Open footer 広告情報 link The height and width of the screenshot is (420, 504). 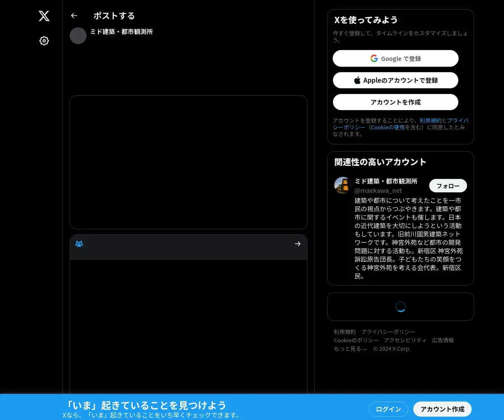(x=443, y=340)
